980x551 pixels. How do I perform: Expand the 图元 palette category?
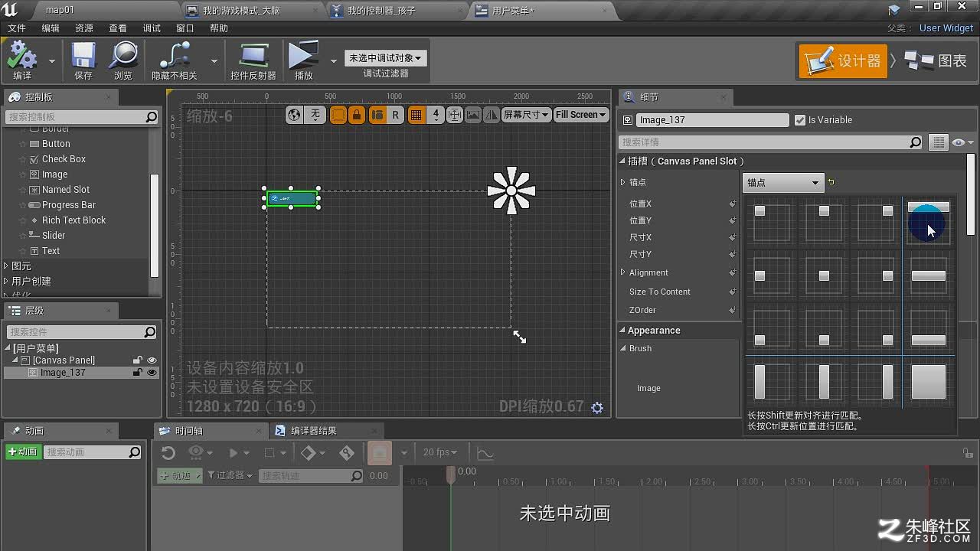pos(6,266)
